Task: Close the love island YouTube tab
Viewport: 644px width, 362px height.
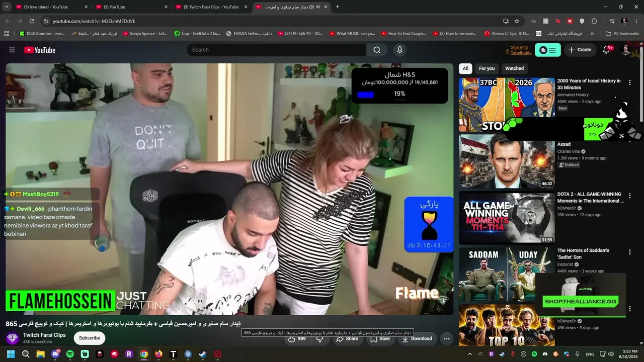Action: tap(86, 7)
